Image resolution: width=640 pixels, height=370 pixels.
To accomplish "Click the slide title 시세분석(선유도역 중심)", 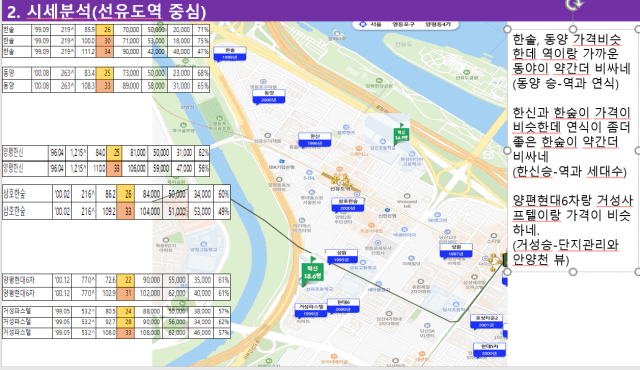I will (x=116, y=11).
